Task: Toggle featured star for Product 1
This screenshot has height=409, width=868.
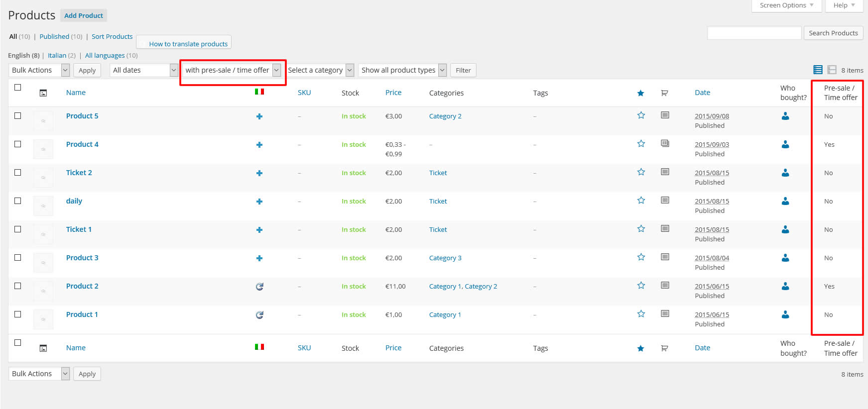Action: (x=641, y=314)
